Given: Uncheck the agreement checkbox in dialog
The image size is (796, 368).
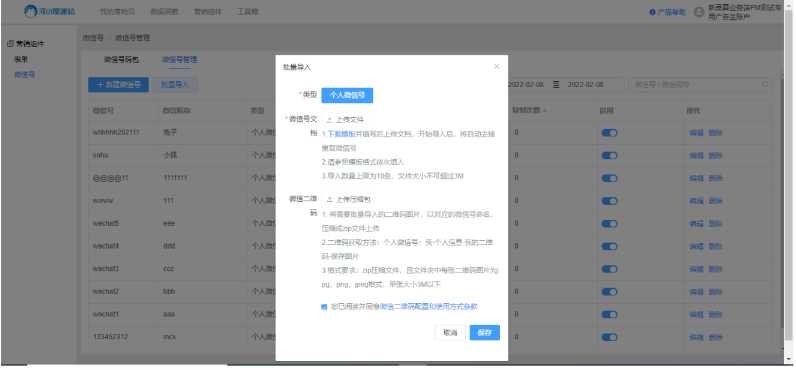Looking at the screenshot, I should click(324, 307).
